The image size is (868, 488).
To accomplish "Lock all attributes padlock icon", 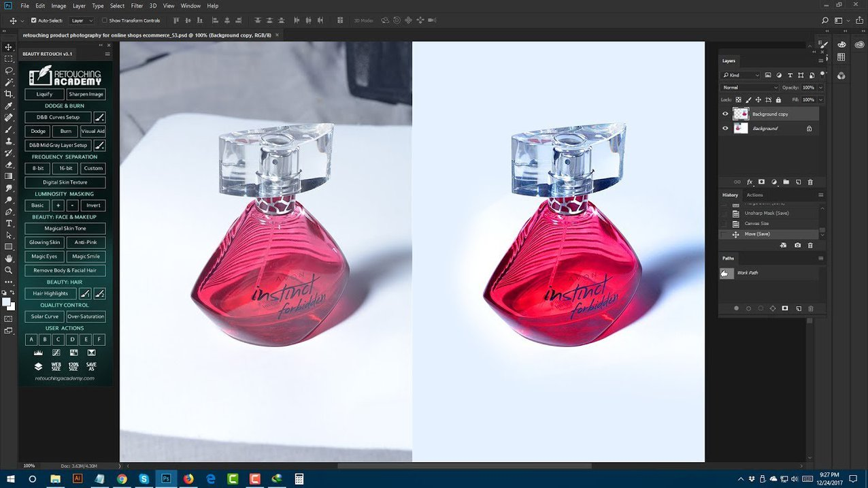I will pyautogui.click(x=779, y=100).
